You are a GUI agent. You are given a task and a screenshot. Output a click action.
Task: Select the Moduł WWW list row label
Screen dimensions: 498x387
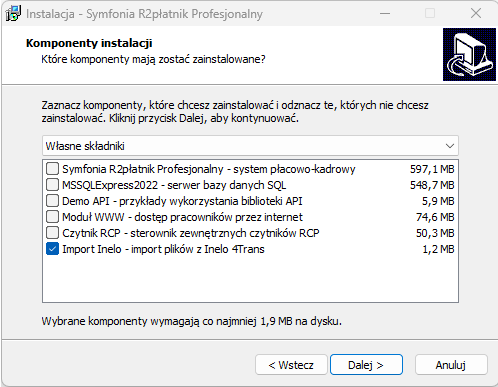[x=182, y=217]
